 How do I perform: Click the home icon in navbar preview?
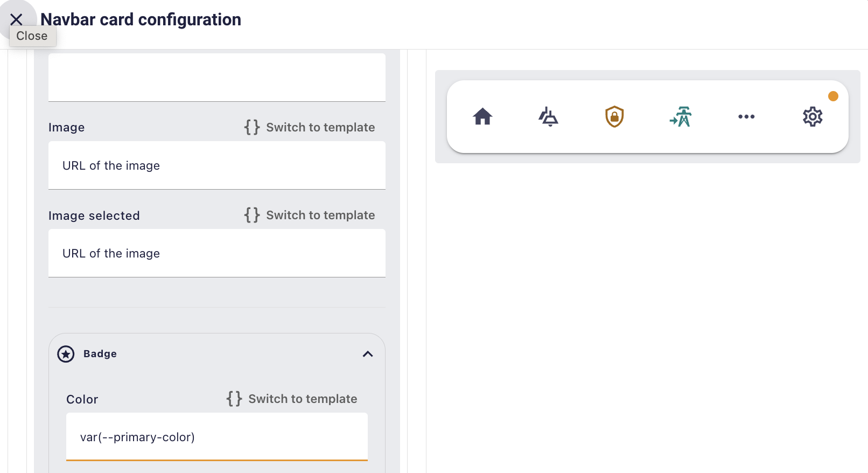click(482, 116)
